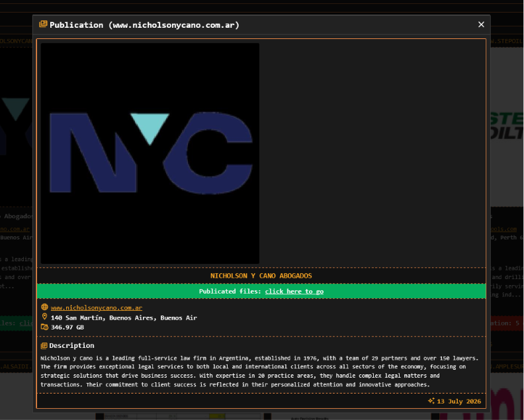Click the 346.97 GB size text
This screenshot has height=420, width=524.
(x=67, y=327)
